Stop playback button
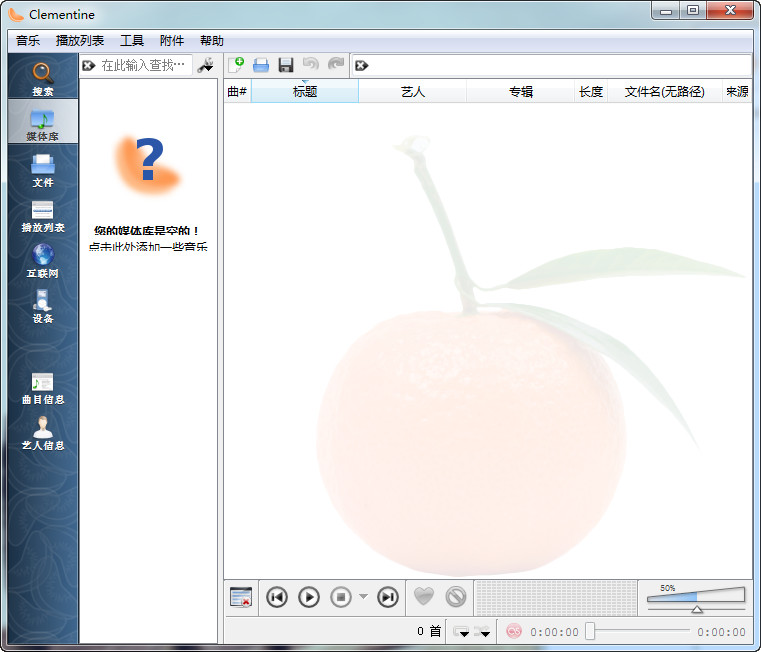The image size is (761, 652). click(x=341, y=597)
